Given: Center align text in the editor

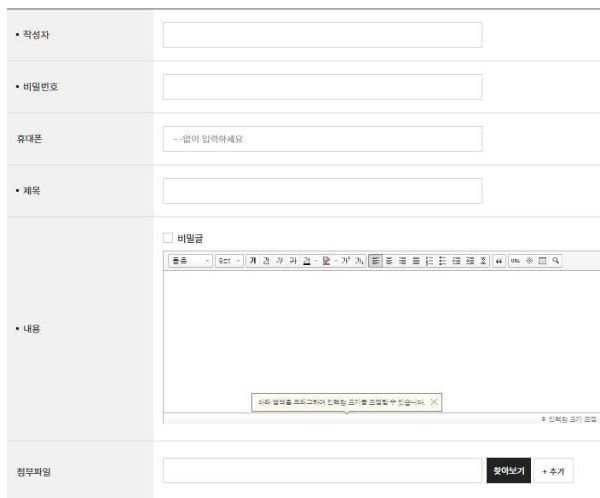Looking at the screenshot, I should pyautogui.click(x=389, y=261).
